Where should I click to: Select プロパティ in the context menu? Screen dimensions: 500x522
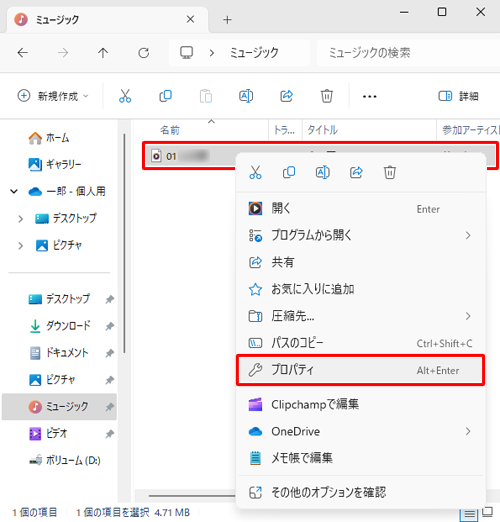[x=360, y=370]
